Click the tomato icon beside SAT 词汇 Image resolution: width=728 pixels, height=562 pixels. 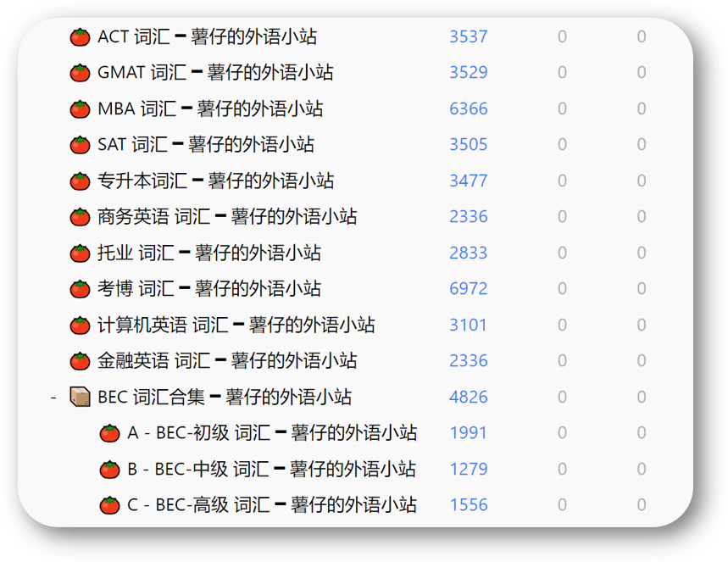tap(80, 145)
